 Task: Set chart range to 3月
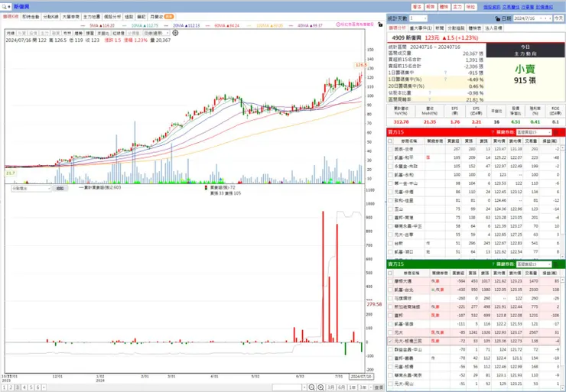tap(330, 387)
